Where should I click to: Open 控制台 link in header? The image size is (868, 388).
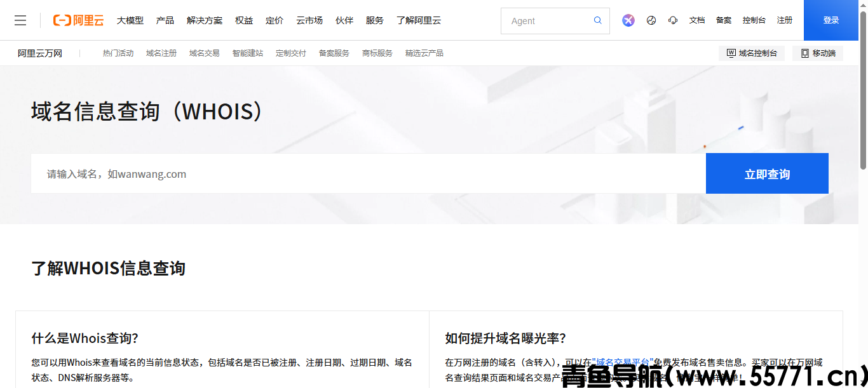[754, 20]
